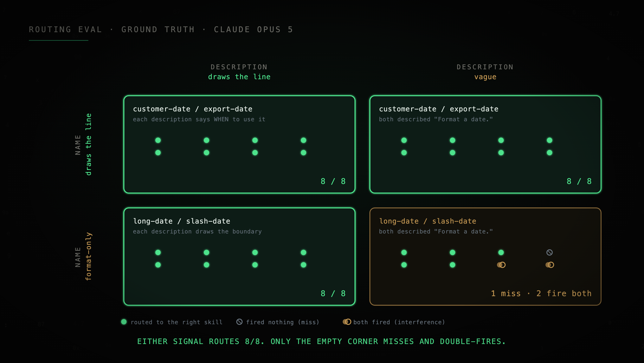644x363 pixels.
Task: Click the "ROUTING EVAL" heading text
Action: pos(65,29)
